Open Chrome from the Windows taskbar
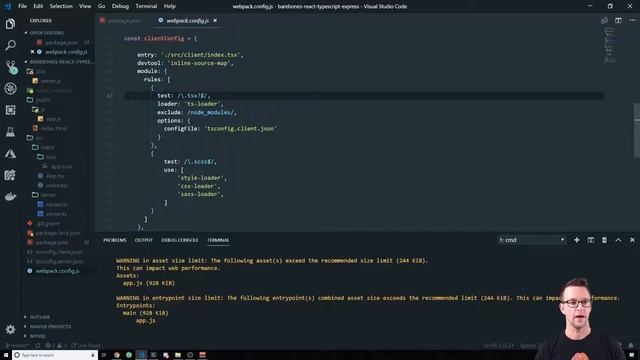 tap(116, 355)
